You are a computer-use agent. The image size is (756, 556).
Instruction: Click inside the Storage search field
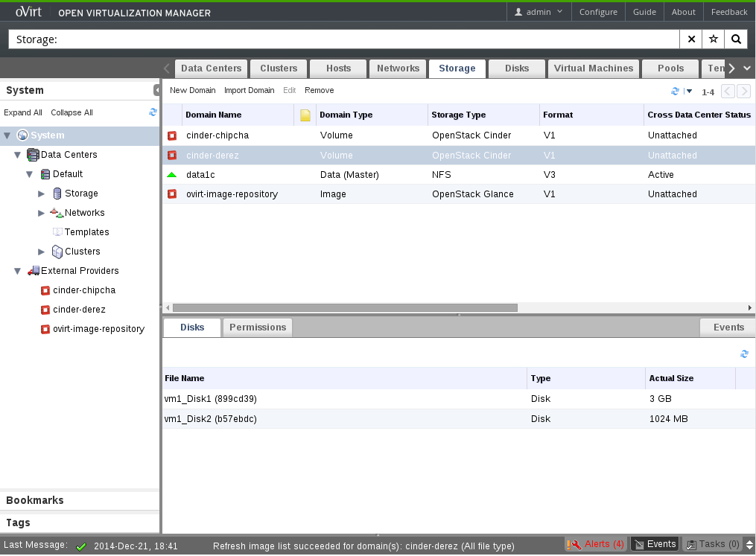343,39
